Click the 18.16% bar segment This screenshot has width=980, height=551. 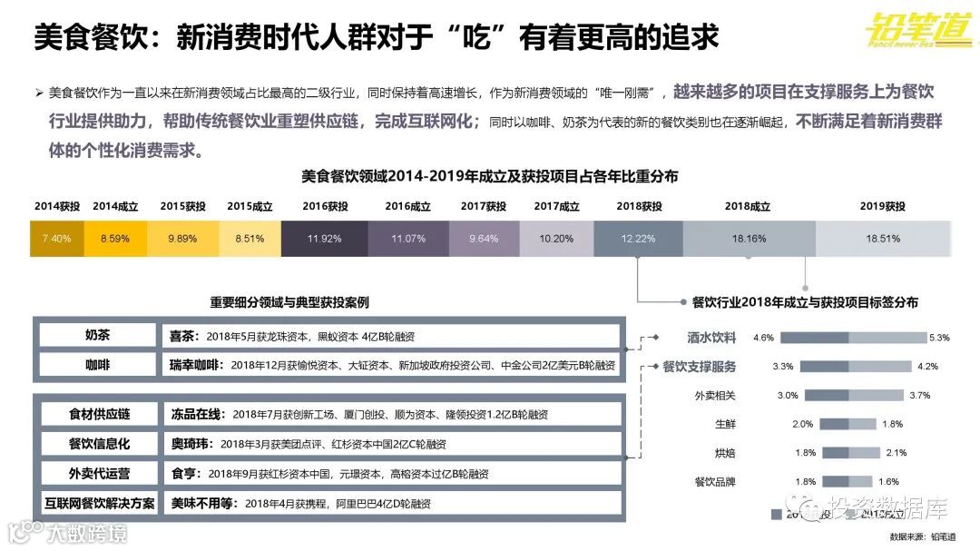click(x=749, y=239)
